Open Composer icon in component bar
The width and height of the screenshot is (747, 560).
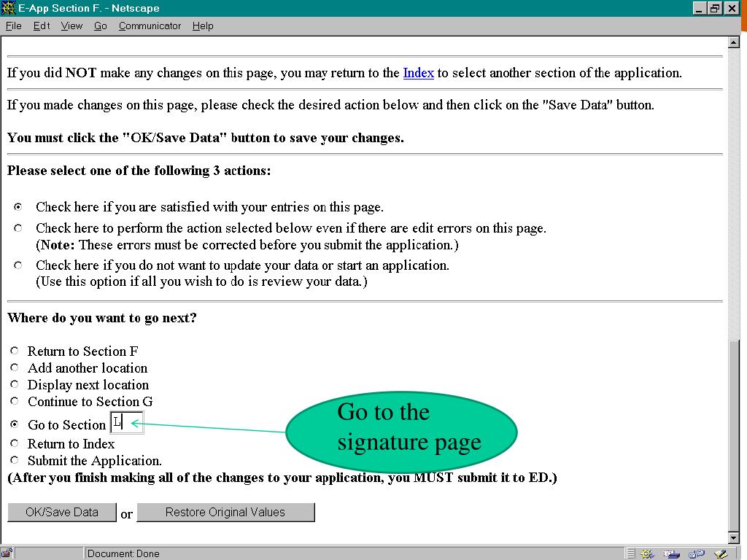[721, 553]
